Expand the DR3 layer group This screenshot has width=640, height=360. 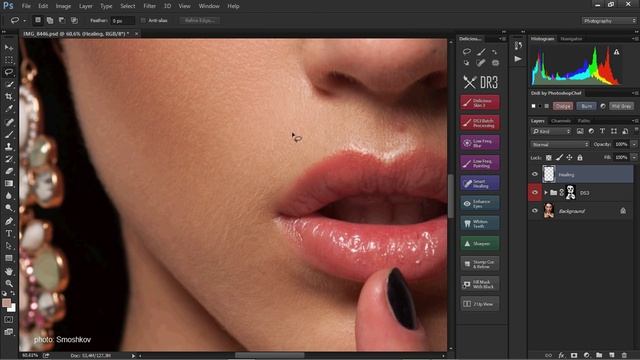click(546, 193)
